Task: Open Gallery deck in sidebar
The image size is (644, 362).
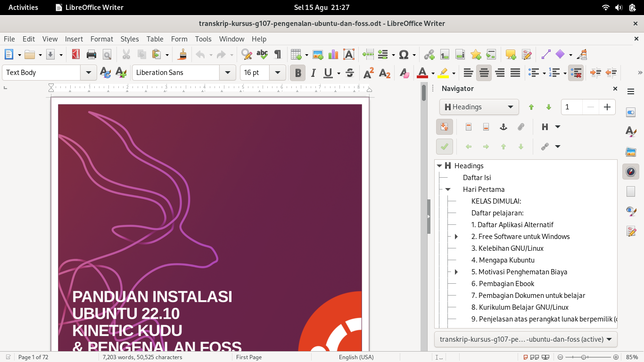Action: (631, 152)
